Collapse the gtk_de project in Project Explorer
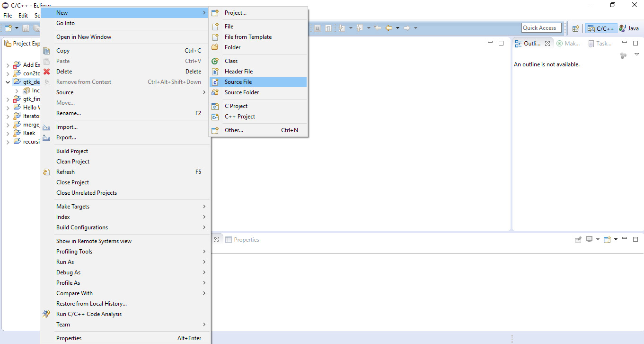 8,81
